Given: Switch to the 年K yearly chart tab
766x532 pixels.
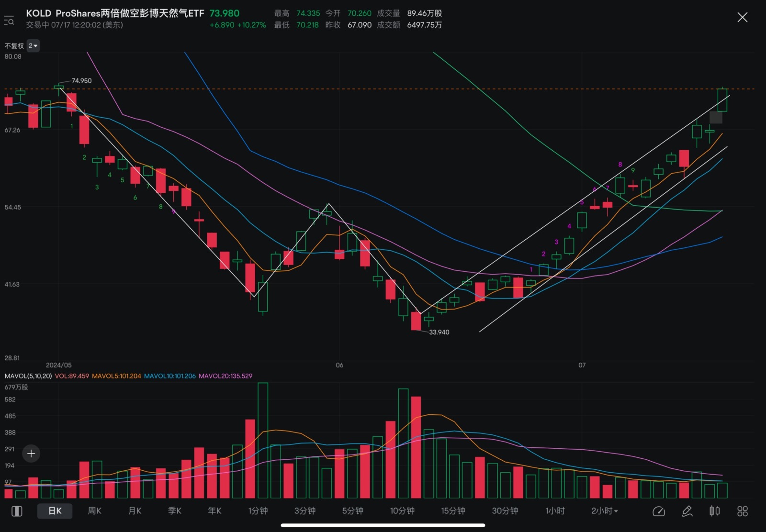Looking at the screenshot, I should coord(214,511).
